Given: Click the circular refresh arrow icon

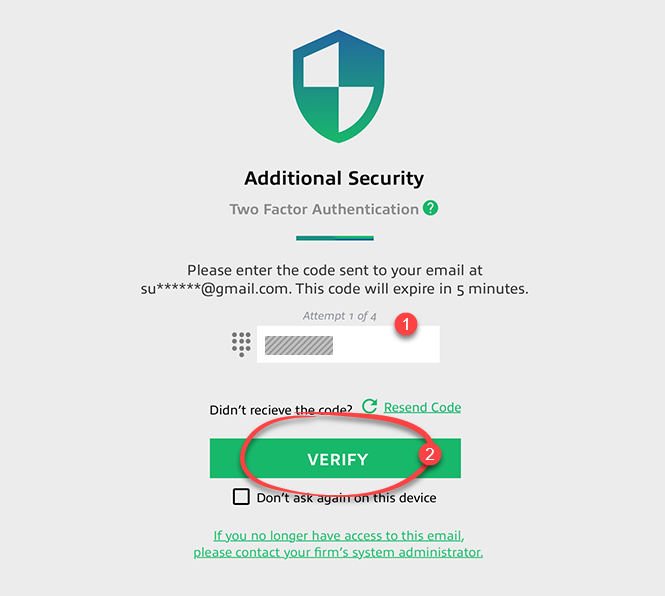Looking at the screenshot, I should pos(370,406).
